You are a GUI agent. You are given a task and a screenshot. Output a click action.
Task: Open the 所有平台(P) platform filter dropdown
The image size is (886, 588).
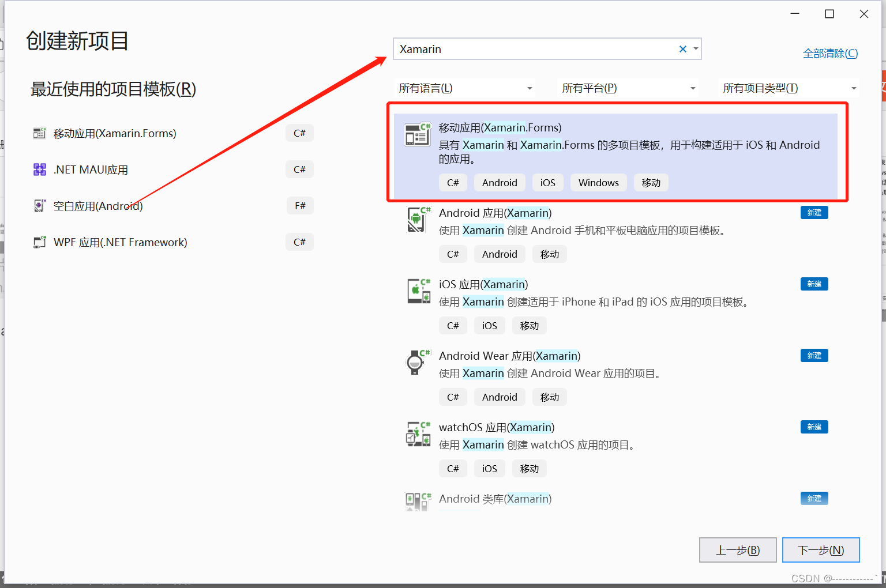pyautogui.click(x=628, y=88)
